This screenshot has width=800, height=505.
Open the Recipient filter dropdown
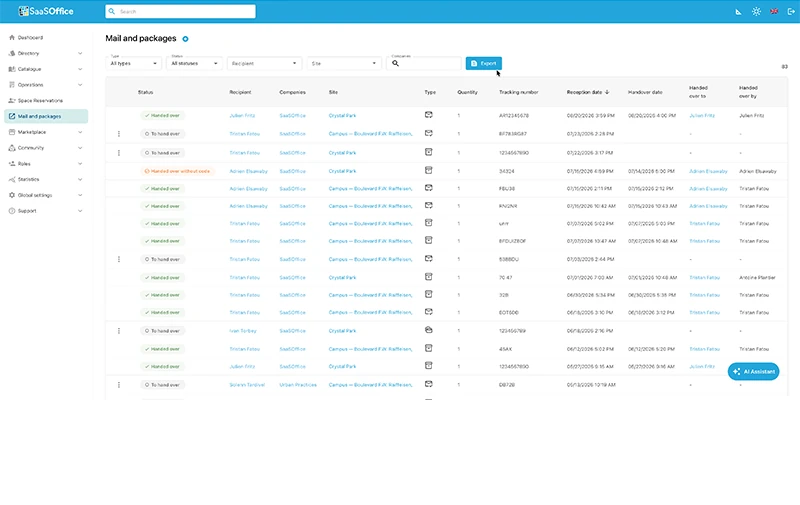tap(264, 63)
